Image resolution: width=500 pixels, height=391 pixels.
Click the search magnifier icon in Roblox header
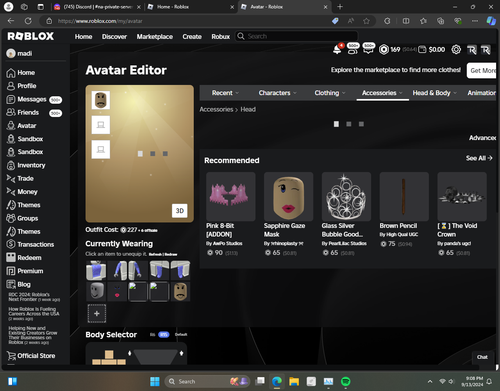point(241,36)
